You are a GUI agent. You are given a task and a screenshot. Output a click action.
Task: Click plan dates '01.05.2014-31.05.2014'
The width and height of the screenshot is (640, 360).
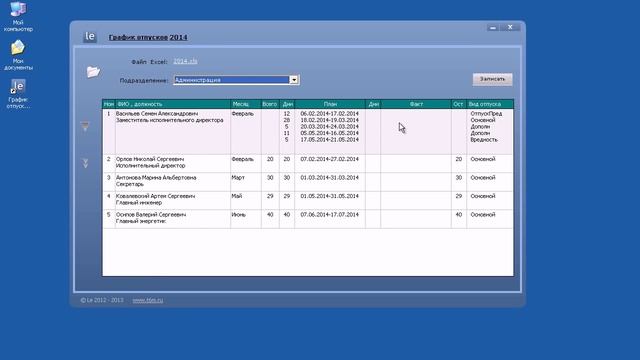point(329,196)
